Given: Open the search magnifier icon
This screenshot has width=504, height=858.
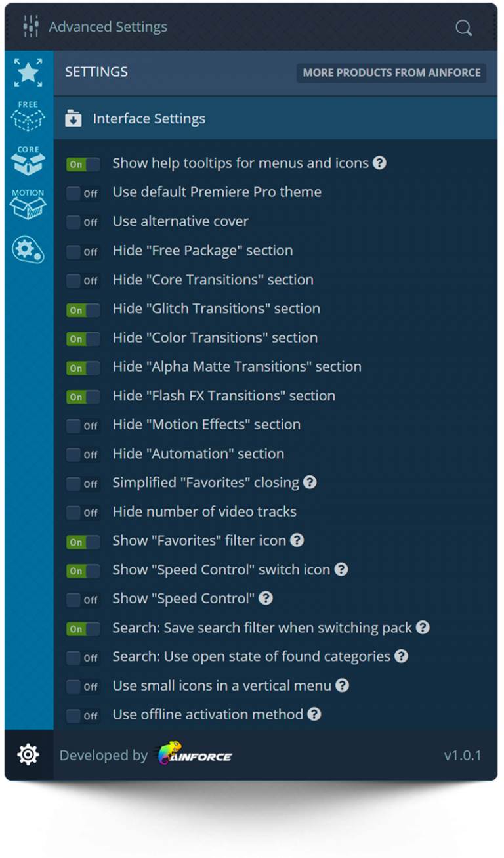Looking at the screenshot, I should 463,28.
